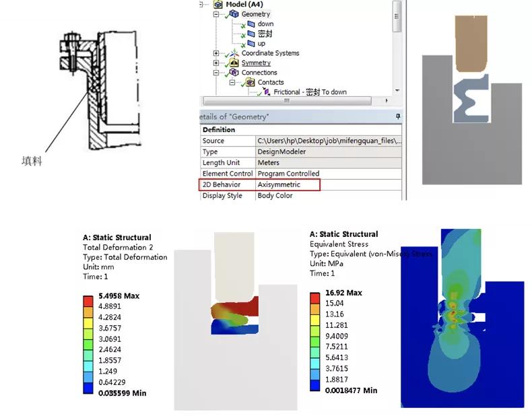Click the tree vertical scrollbar thumb
Screen dimensions: 532x416
(397, 16)
